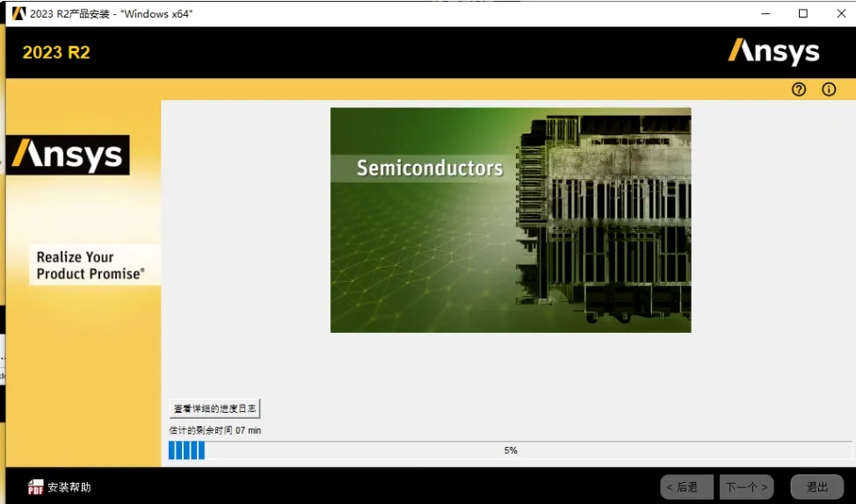856x504 pixels.
Task: Click the 后退 back button
Action: (686, 487)
